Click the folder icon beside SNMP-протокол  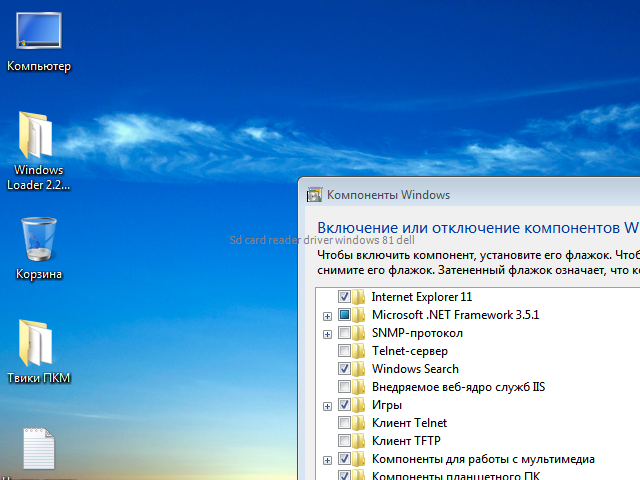tap(359, 333)
